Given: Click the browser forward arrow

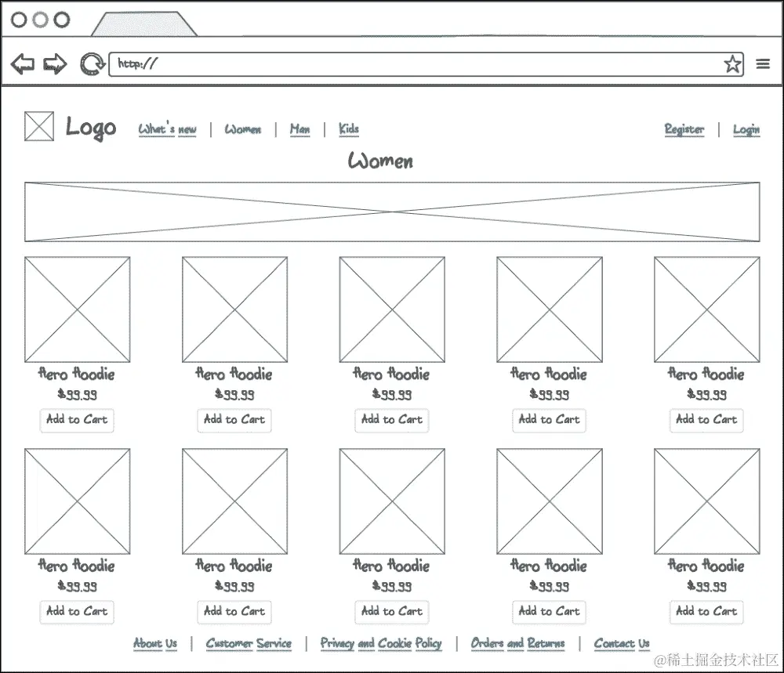Looking at the screenshot, I should click(x=55, y=64).
